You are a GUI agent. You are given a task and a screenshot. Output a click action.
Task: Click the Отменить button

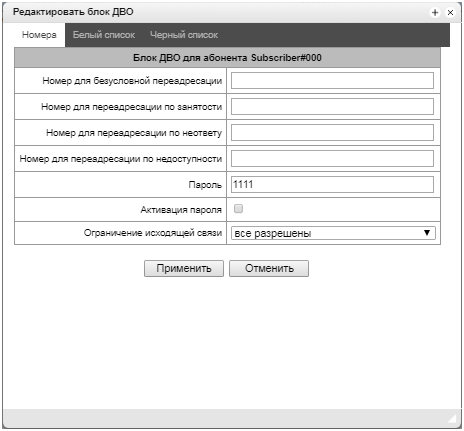[x=269, y=268]
